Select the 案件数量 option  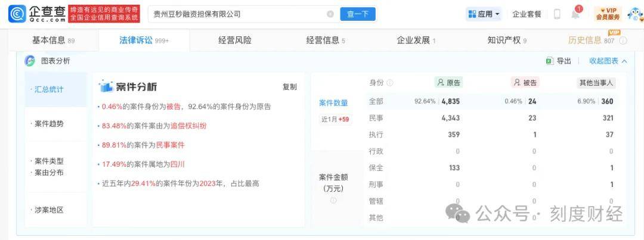(x=333, y=103)
